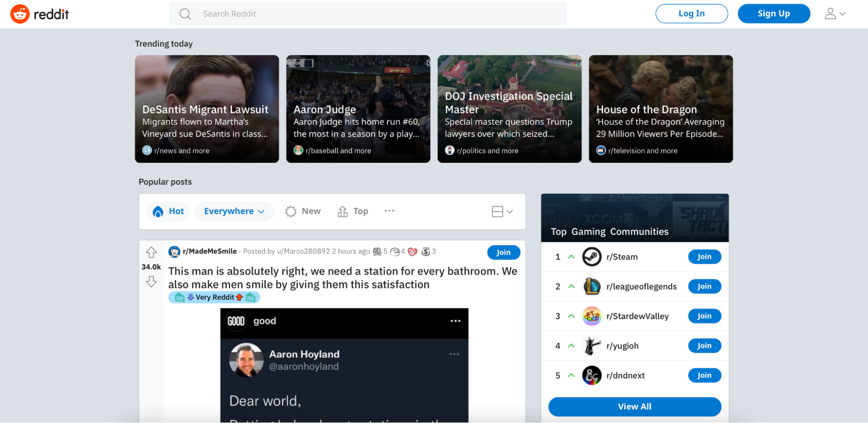Join the r/yugioh community
The image size is (868, 423).
click(x=704, y=346)
